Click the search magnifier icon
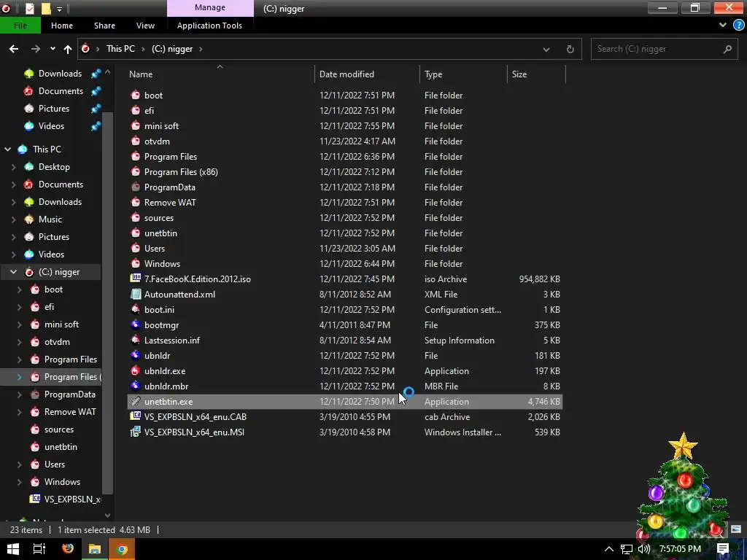This screenshot has width=747, height=560. tap(727, 49)
